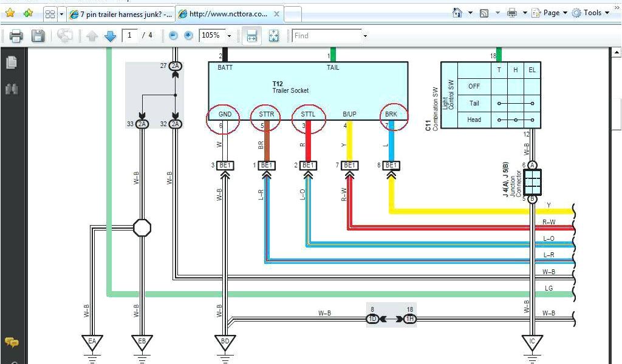Close the ncttora.com tab

[x=275, y=14]
